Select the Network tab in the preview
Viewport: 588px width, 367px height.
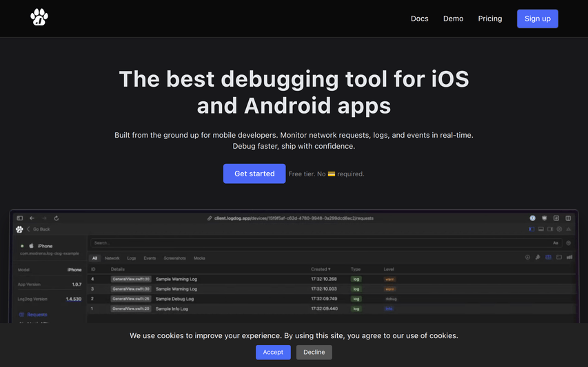point(112,258)
